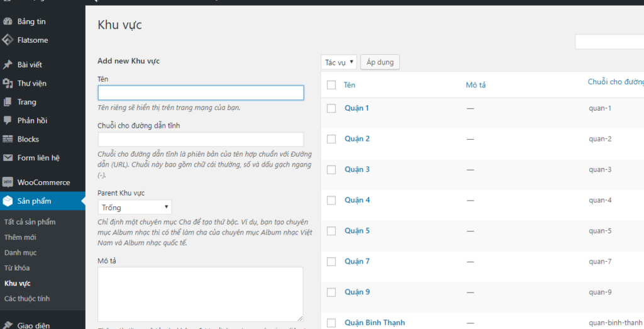
Task: Click the Trang pages icon
Action: [x=8, y=102]
